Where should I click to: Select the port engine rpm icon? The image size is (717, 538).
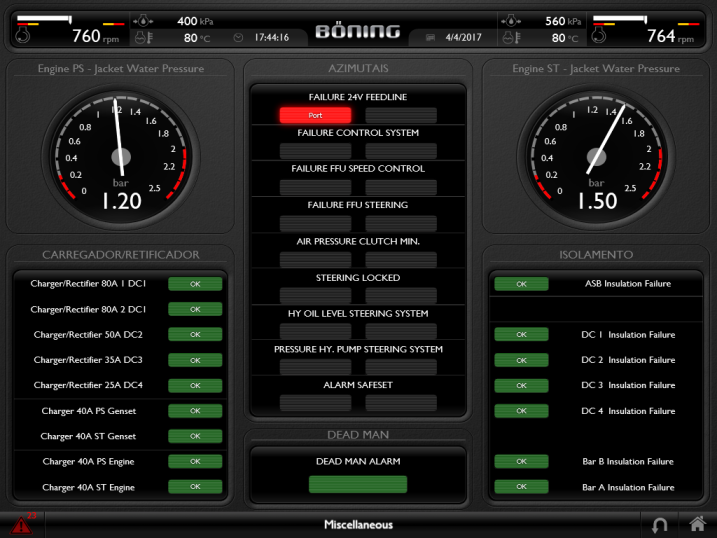pos(22,36)
